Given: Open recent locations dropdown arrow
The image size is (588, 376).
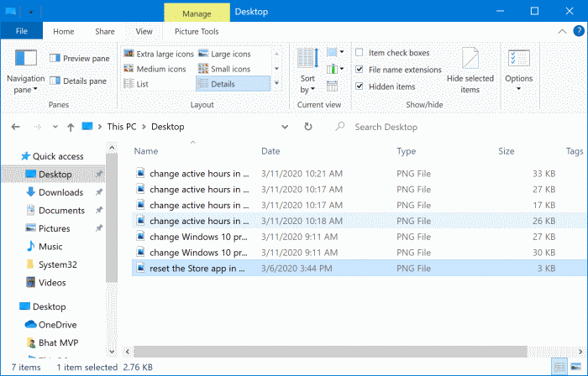Looking at the screenshot, I should pyautogui.click(x=55, y=127).
